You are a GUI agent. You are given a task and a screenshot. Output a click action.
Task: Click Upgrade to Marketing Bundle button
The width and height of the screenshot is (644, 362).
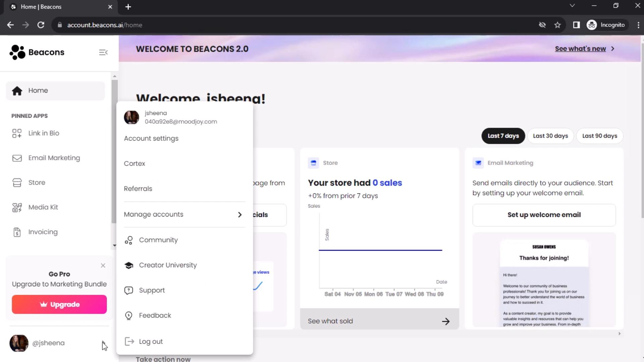[59, 304]
